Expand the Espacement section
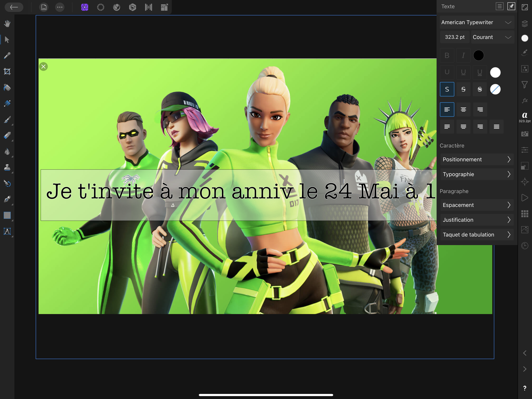The image size is (532, 399). [477, 205]
